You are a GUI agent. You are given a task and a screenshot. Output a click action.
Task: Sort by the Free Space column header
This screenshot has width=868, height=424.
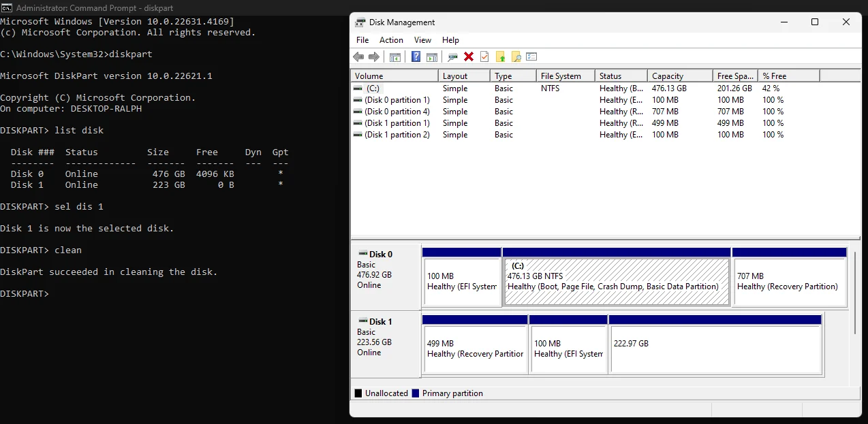tap(735, 76)
